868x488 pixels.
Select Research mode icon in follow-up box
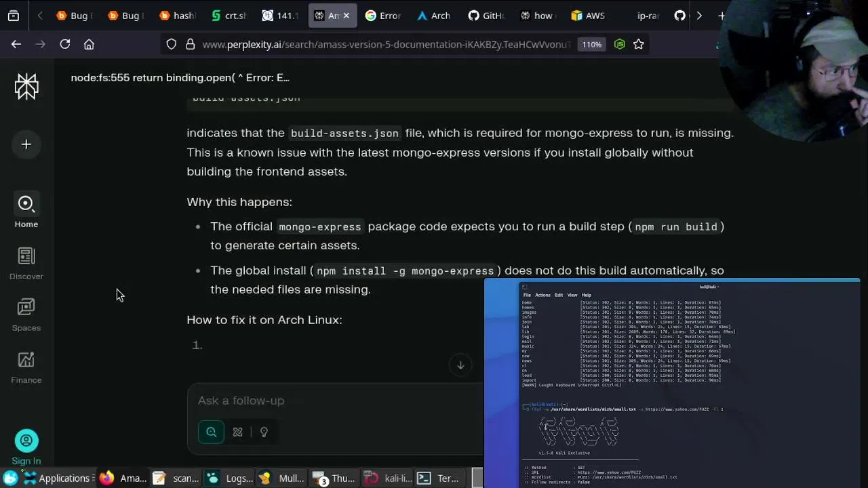(x=237, y=432)
